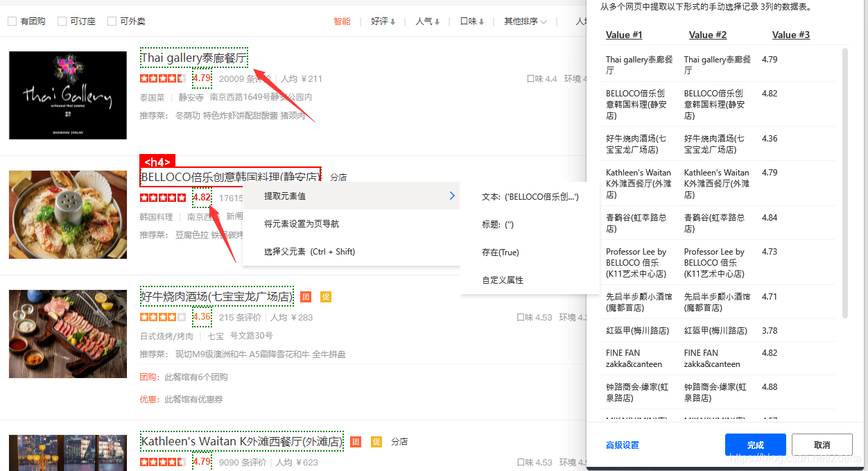Open the 分店 link beside Kathleen's Waitan
868x471 pixels.
tap(399, 441)
